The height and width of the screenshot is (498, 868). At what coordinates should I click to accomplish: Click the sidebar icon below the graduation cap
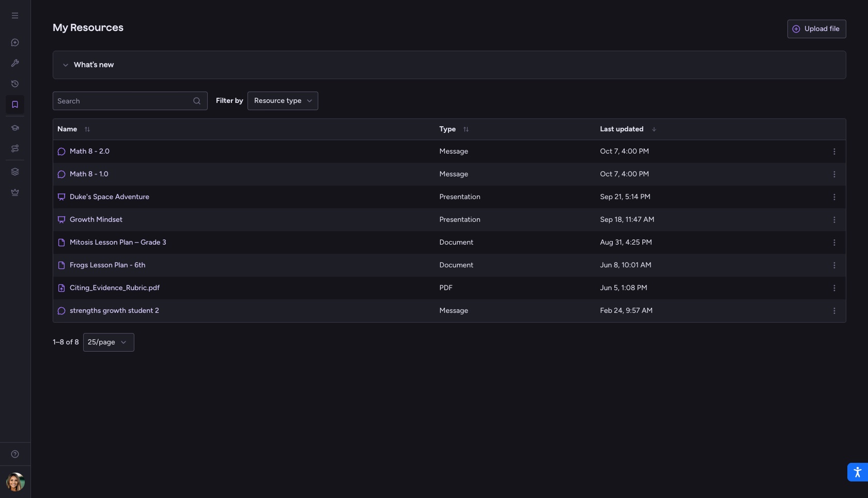pos(15,148)
